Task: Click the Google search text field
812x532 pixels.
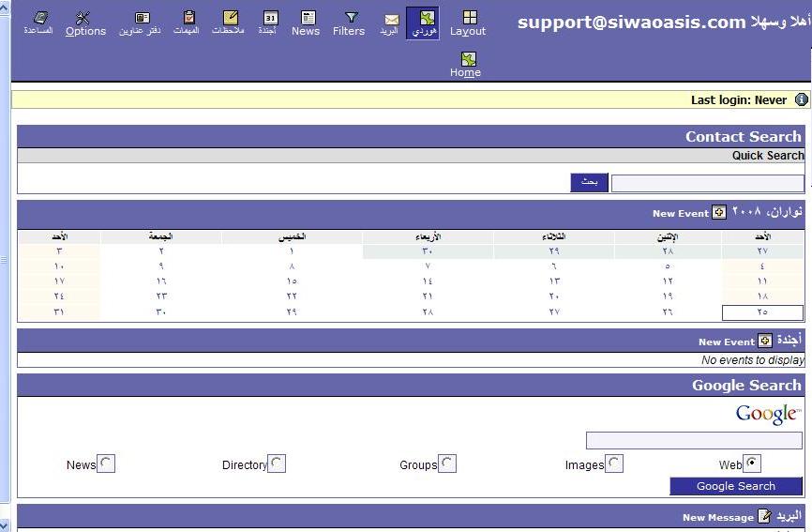Action: (694, 440)
